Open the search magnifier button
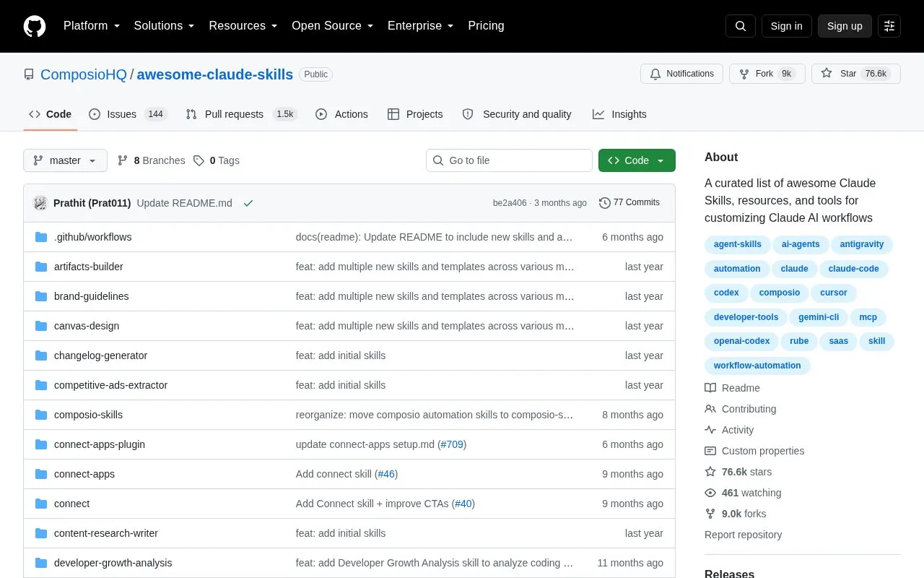 coord(741,26)
